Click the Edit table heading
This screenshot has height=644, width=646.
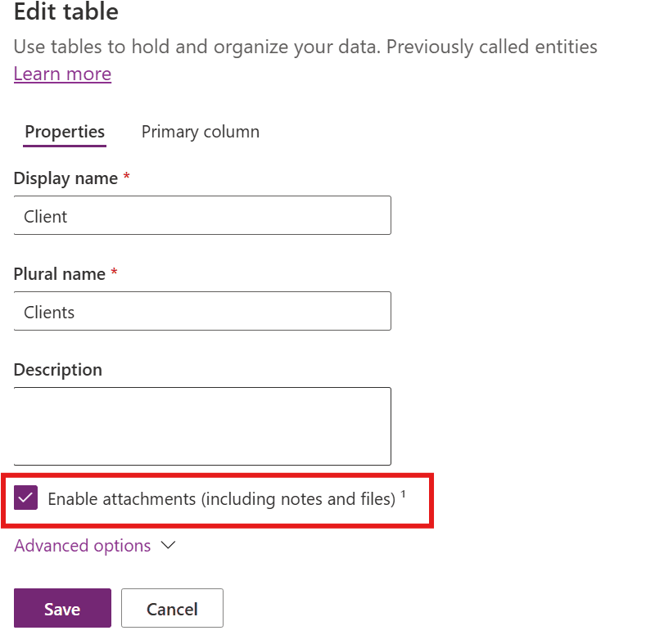click(66, 12)
